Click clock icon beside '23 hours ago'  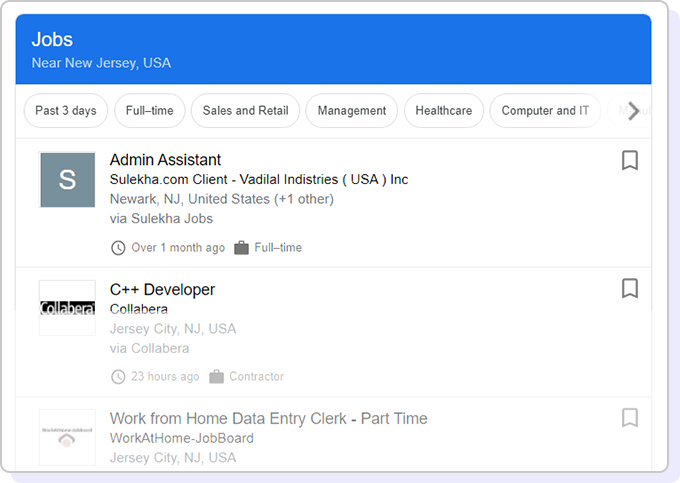(118, 377)
